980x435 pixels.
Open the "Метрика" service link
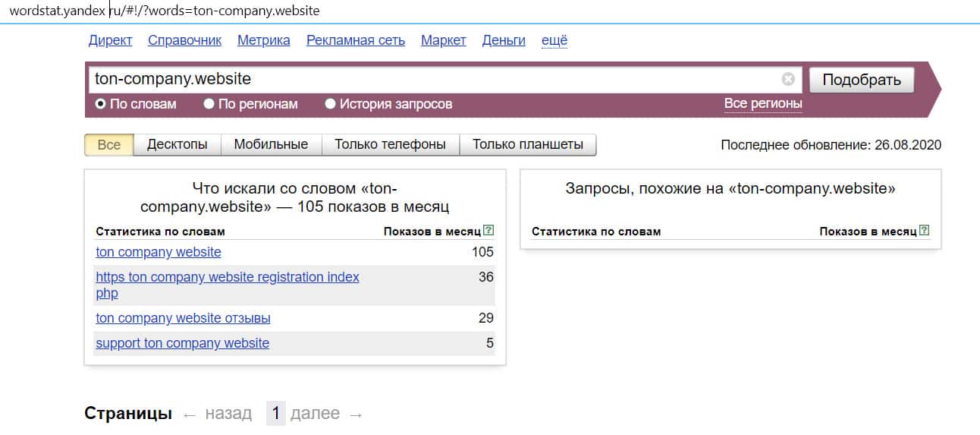[263, 40]
